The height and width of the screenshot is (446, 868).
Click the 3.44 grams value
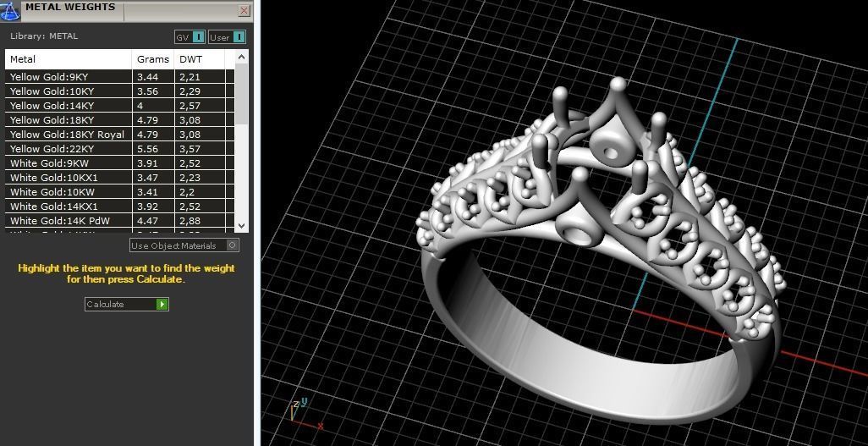[148, 77]
